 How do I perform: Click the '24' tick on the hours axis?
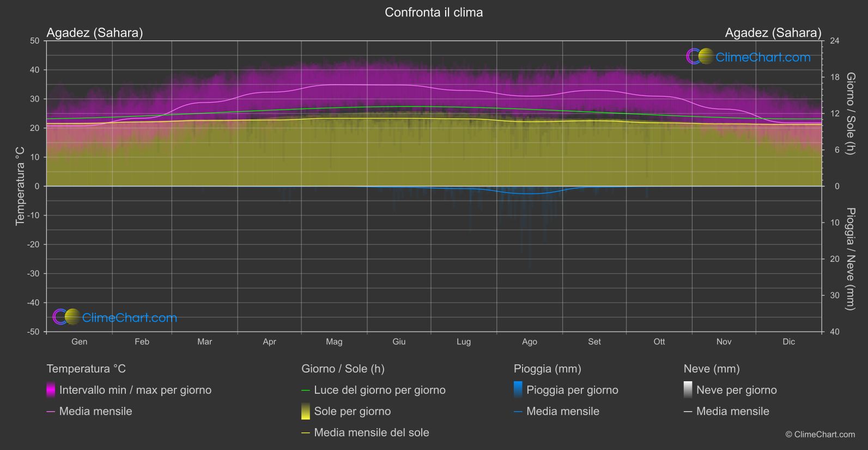click(x=834, y=41)
